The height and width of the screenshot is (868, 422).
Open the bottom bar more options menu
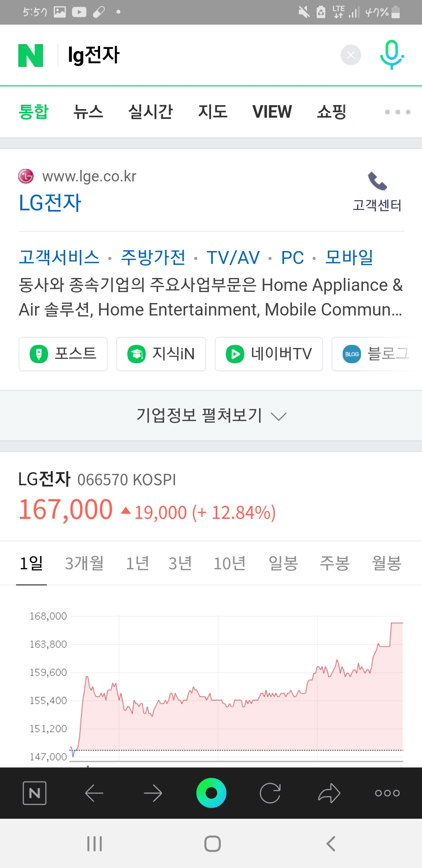tap(387, 793)
